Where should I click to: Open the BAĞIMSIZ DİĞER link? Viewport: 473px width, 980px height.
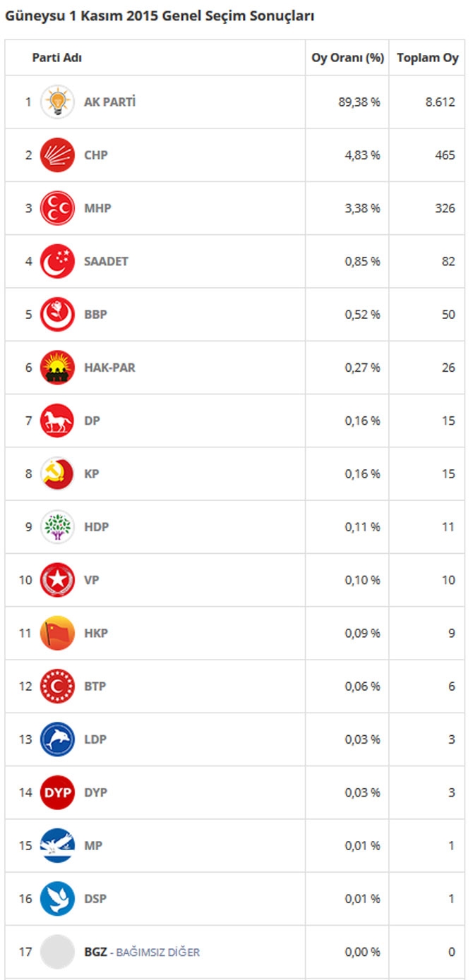(x=157, y=952)
